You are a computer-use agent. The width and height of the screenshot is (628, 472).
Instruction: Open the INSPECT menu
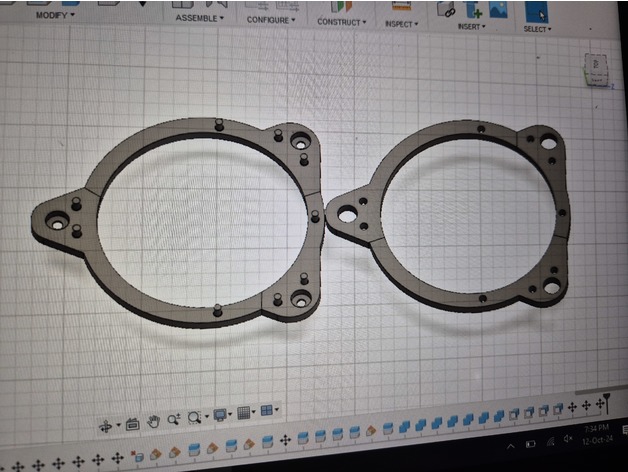404,23
